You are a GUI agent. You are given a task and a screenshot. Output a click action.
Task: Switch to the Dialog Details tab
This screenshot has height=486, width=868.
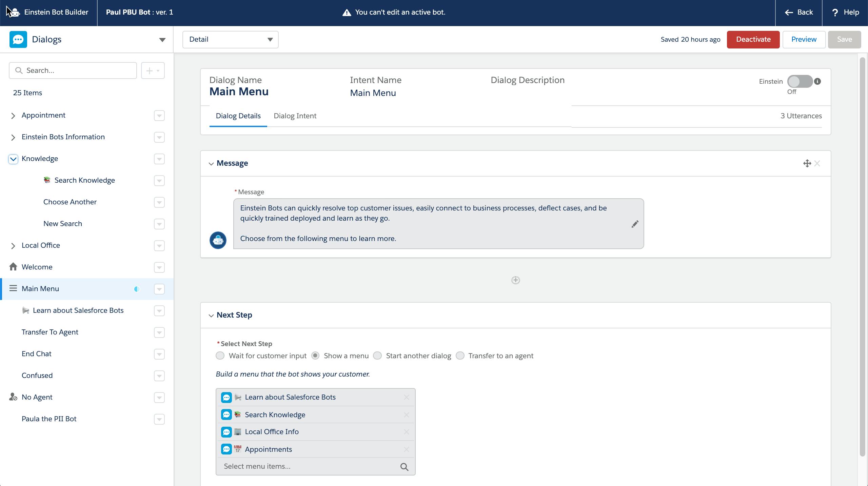(x=238, y=116)
